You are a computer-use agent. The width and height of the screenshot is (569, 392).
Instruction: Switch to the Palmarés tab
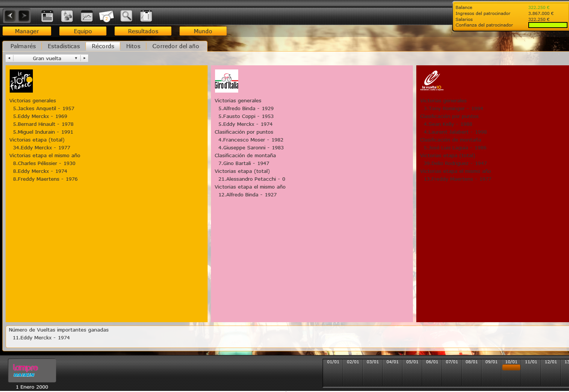pos(23,46)
